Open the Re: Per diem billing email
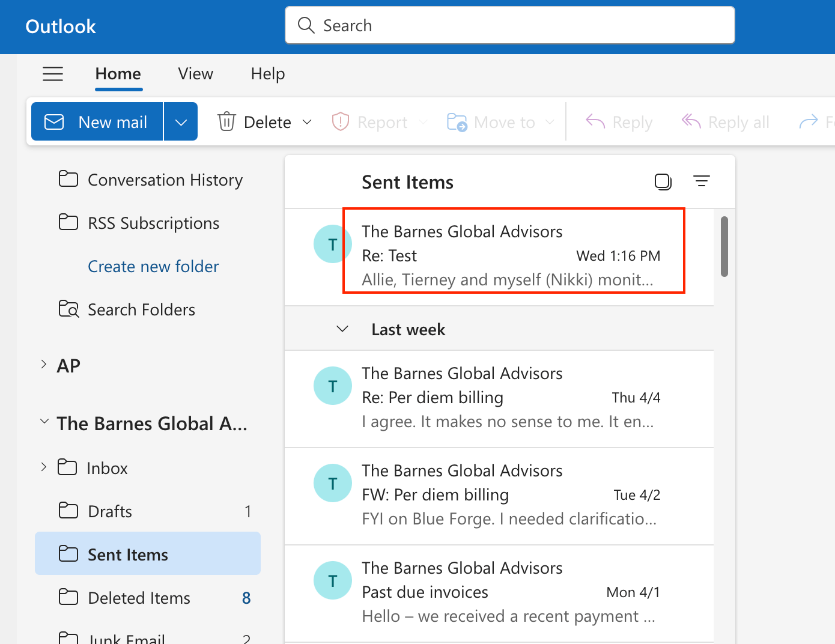The width and height of the screenshot is (835, 644). 499,399
